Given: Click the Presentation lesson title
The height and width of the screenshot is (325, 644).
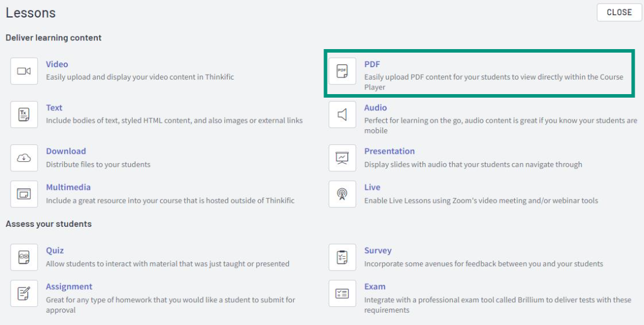Looking at the screenshot, I should 390,151.
